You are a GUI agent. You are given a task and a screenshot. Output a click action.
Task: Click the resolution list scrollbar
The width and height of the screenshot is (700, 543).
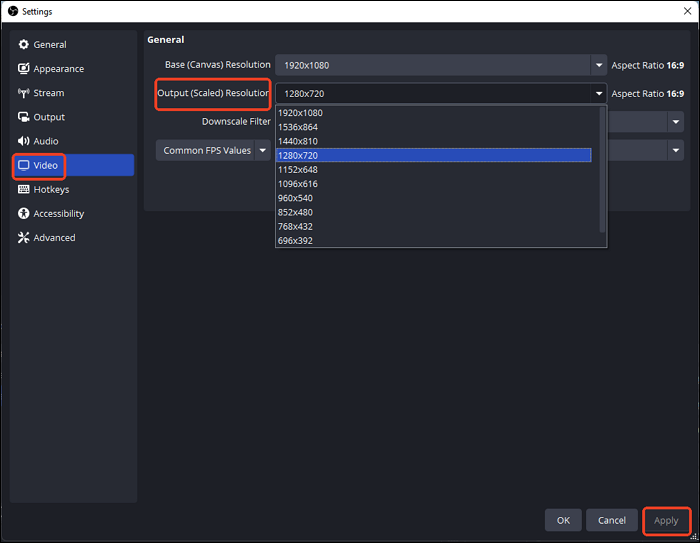(602, 170)
